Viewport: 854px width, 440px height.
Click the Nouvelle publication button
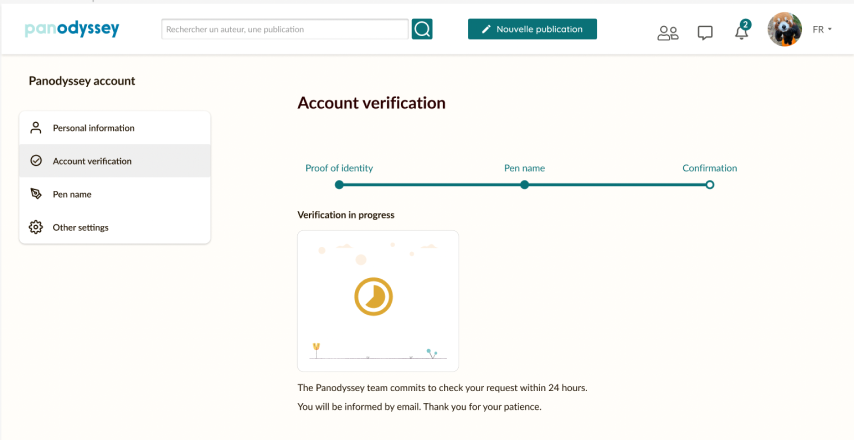[x=532, y=29]
